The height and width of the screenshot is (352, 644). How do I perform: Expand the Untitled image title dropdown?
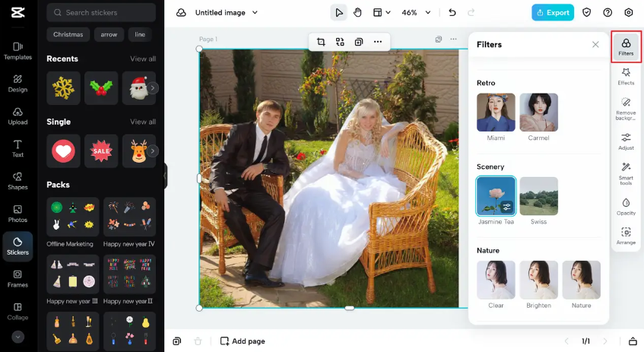(255, 13)
